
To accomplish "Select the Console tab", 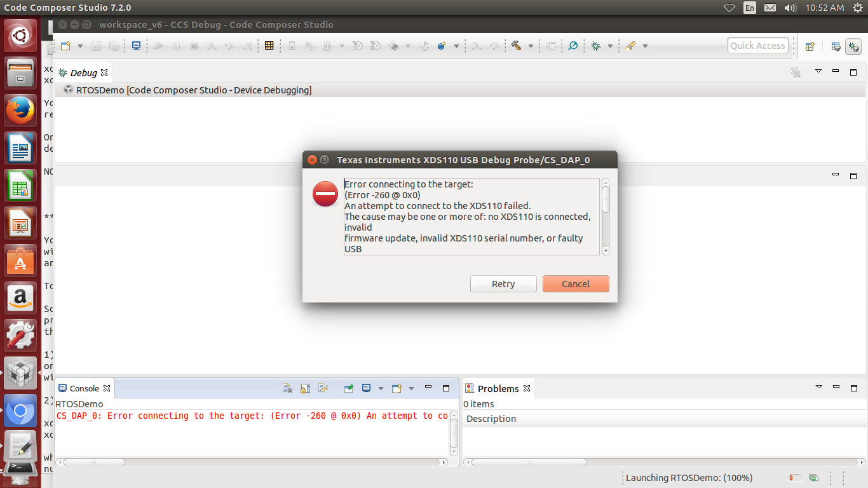I will tap(85, 388).
